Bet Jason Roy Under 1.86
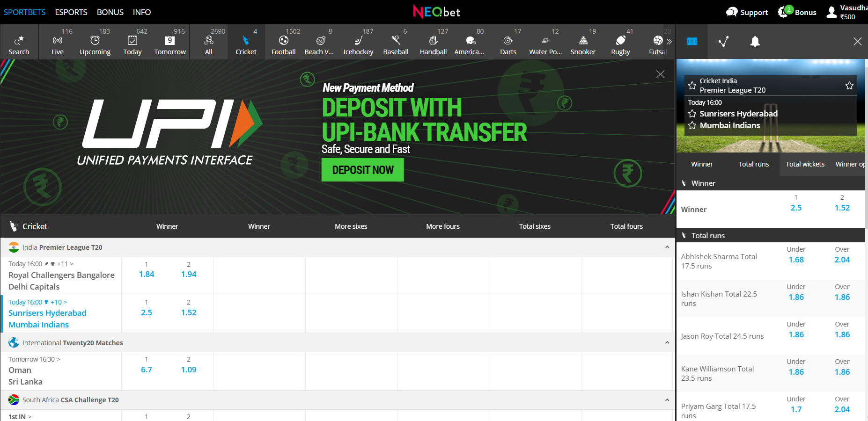Image resolution: width=868 pixels, height=421 pixels. [796, 334]
